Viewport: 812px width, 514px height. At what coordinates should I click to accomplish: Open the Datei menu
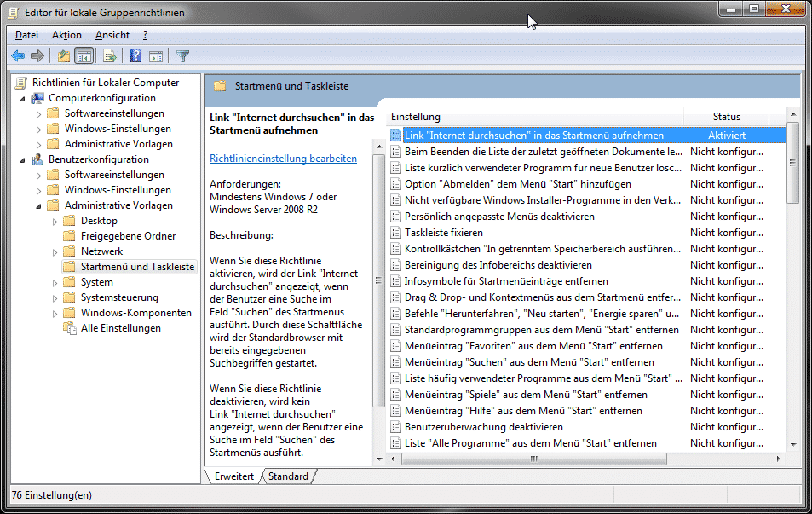26,35
